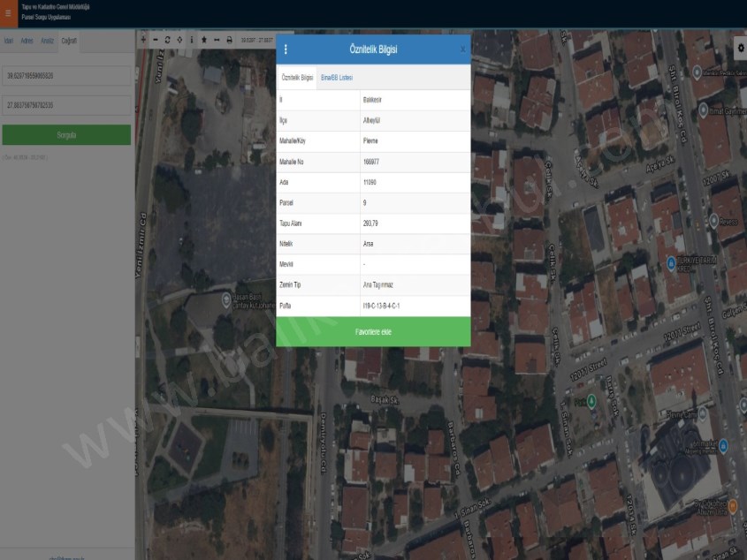
Task: Click the Favorilere ekle button
Action: (373, 332)
